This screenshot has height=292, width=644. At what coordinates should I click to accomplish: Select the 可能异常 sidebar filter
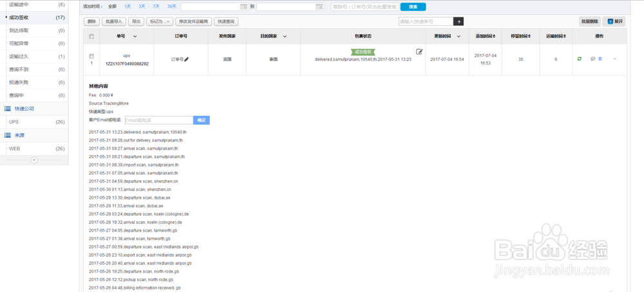point(34,44)
